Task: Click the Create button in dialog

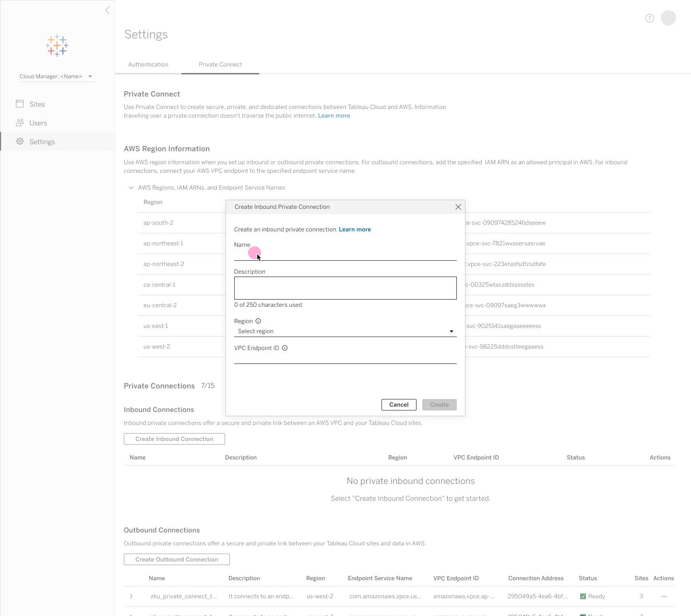Action: point(440,405)
